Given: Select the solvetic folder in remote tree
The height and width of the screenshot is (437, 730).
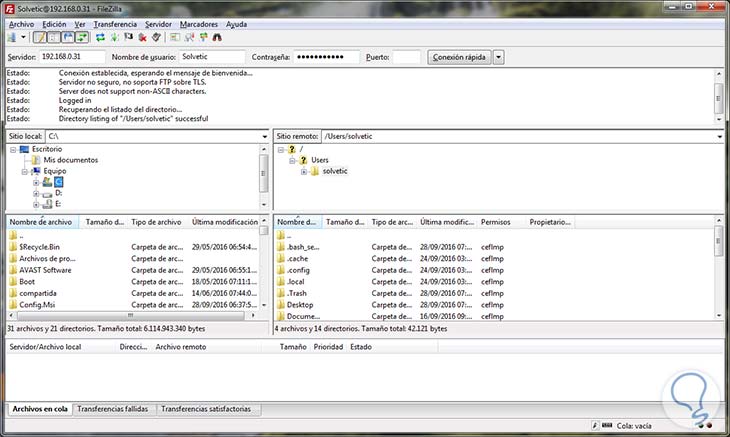Looking at the screenshot, I should tap(335, 171).
